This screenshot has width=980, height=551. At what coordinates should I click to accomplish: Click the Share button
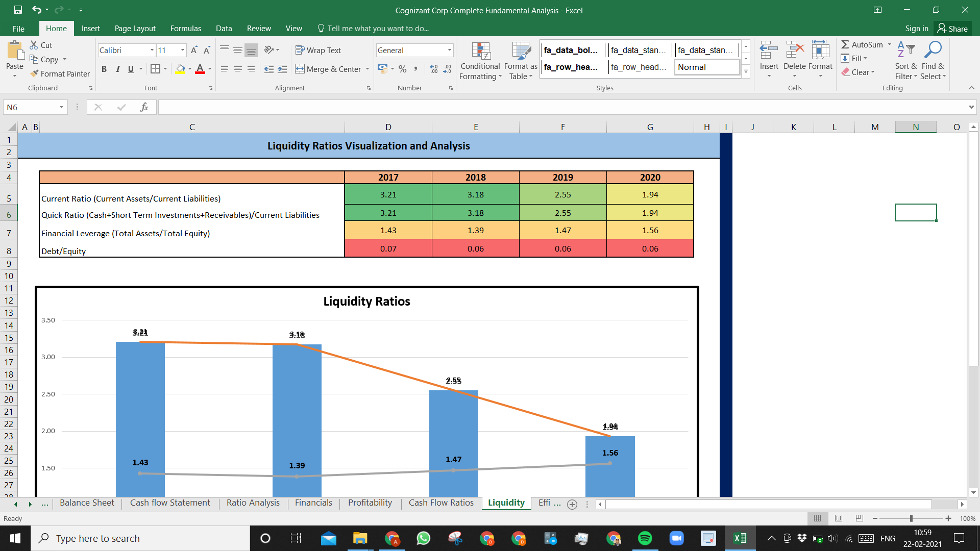coord(952,29)
